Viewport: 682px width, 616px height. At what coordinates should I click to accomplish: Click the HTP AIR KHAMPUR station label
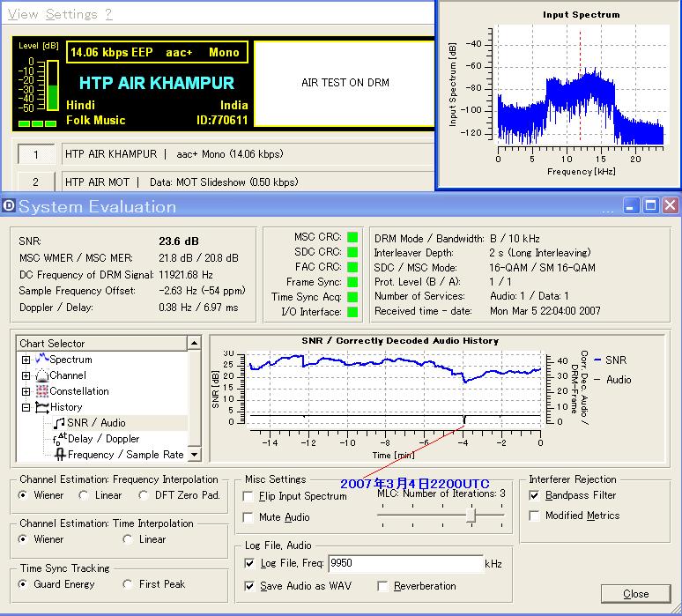pyautogui.click(x=157, y=83)
